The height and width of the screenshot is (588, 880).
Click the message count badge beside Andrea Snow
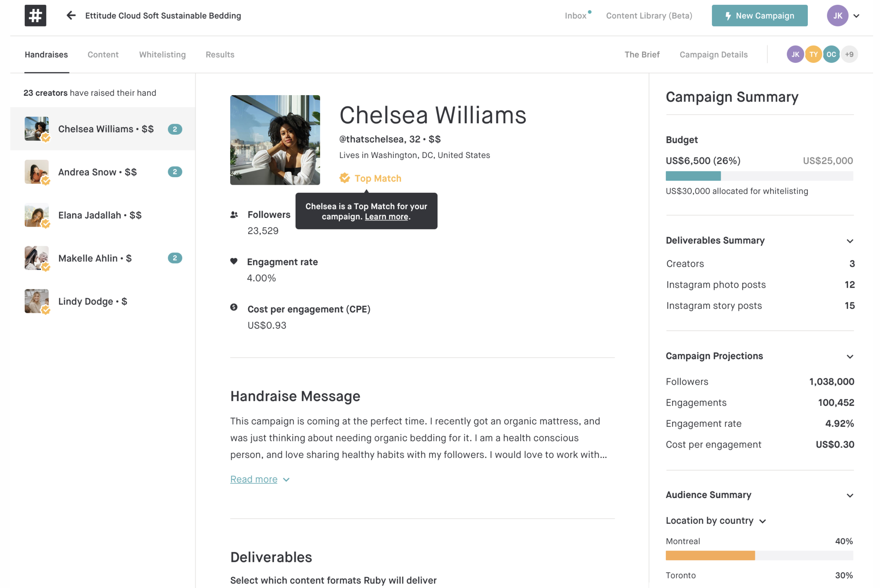click(175, 172)
